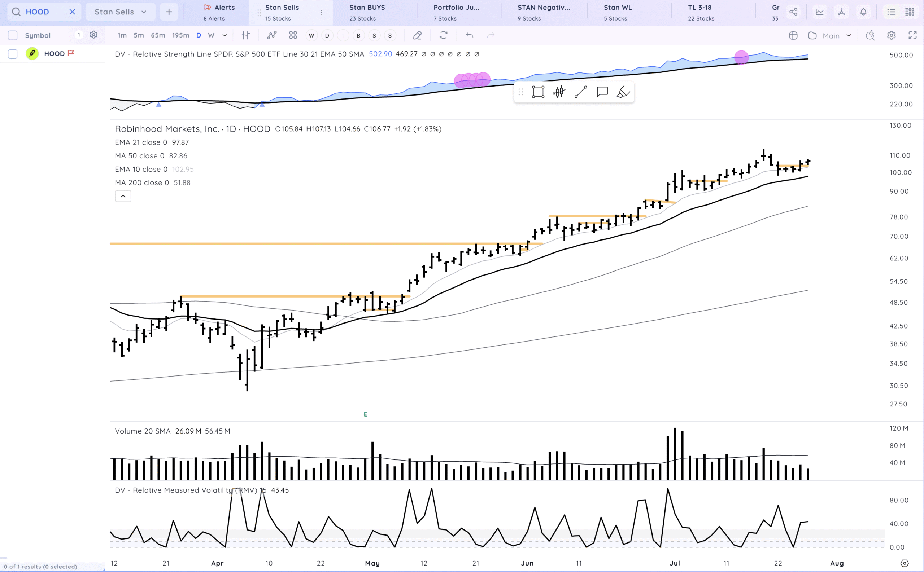Click the share icon in top bar
This screenshot has width=924, height=572.
pyautogui.click(x=793, y=12)
